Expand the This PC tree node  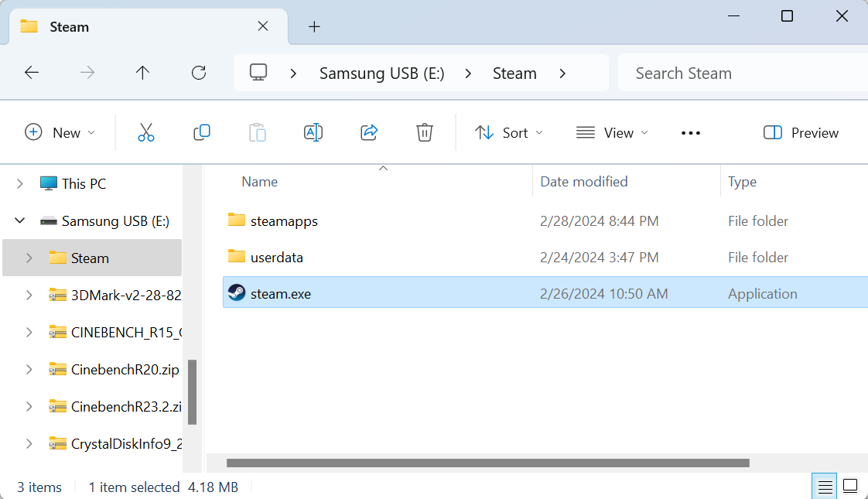(x=20, y=184)
